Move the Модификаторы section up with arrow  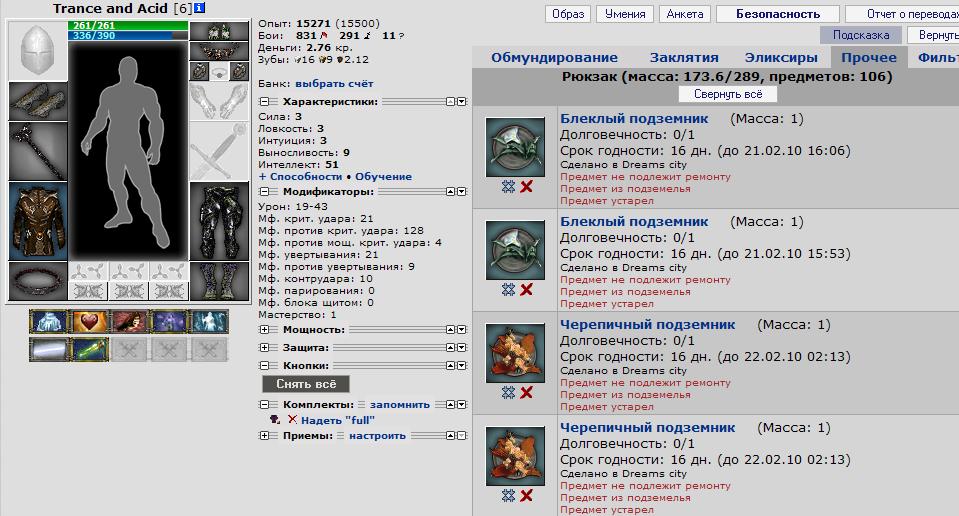[450, 191]
